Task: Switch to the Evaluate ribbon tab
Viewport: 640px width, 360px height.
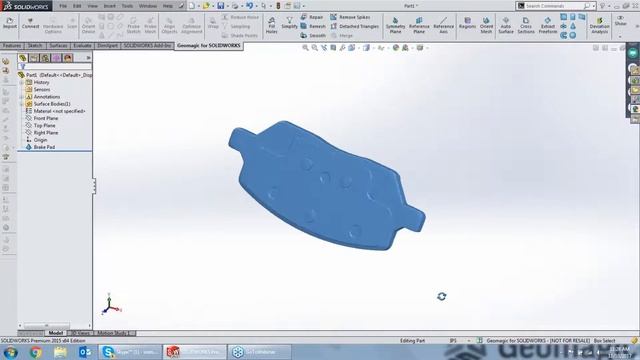Action: point(82,46)
